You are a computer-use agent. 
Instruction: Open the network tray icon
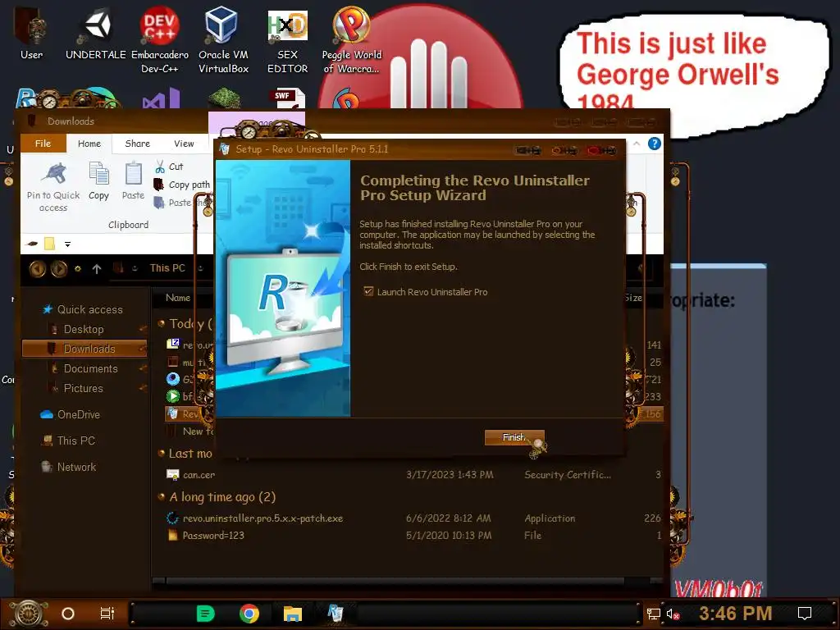point(654,614)
